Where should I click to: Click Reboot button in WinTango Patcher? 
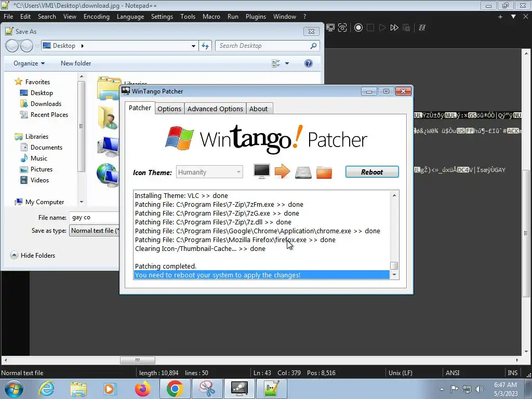372,171
